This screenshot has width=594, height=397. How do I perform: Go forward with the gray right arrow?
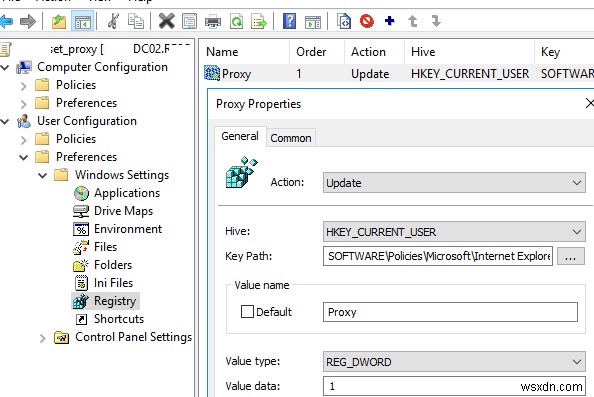tap(28, 21)
